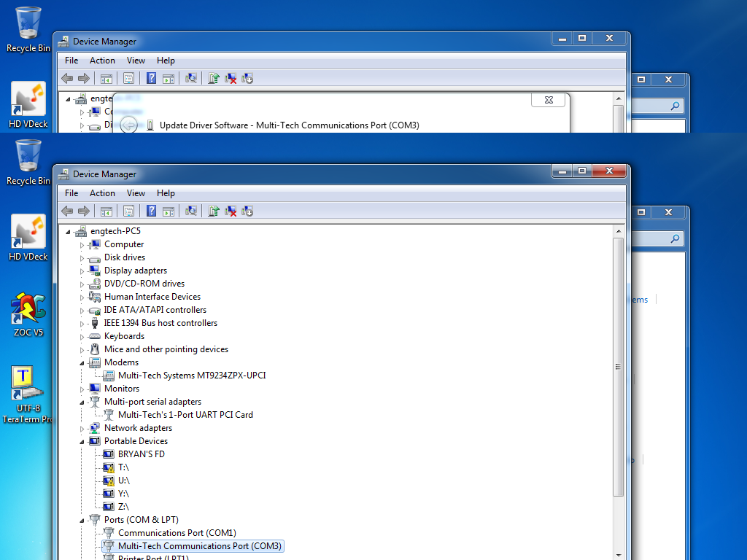Open the ZOC V5 desktop shortcut
The width and height of the screenshot is (747, 560).
tap(28, 309)
